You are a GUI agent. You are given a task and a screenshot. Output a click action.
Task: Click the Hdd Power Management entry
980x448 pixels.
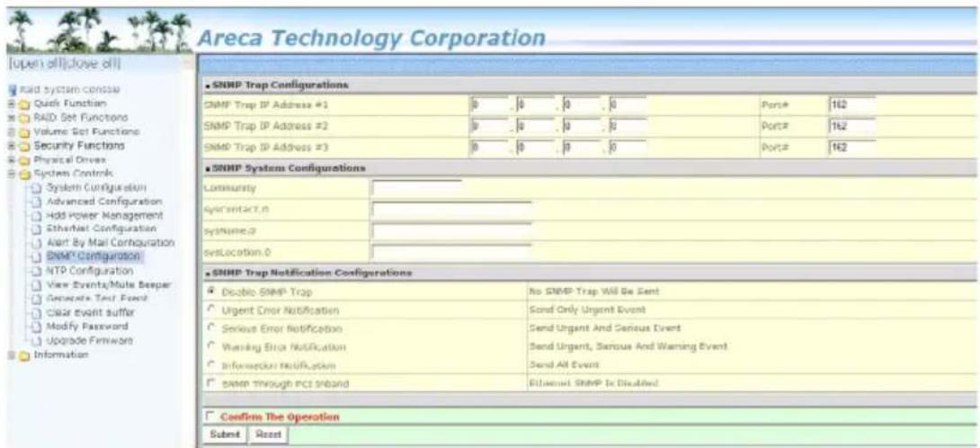pyautogui.click(x=105, y=215)
